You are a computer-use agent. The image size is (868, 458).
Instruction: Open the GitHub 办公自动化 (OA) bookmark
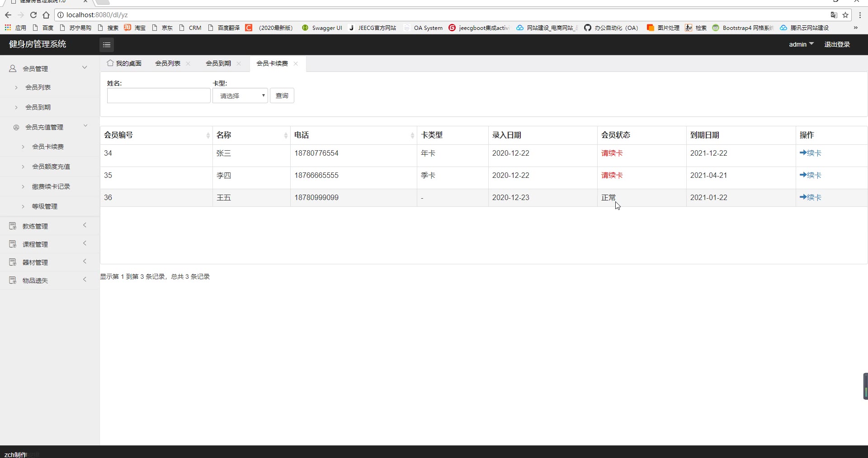click(x=611, y=28)
